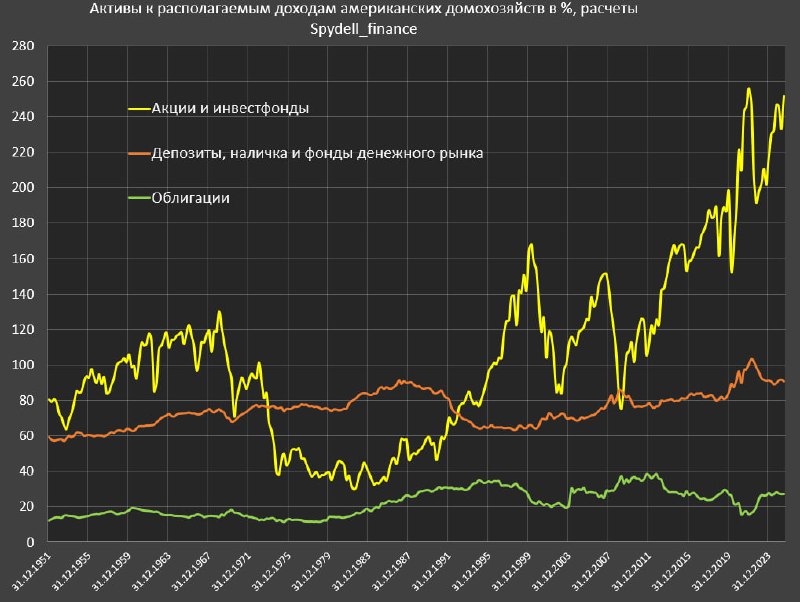
Task: Select the "Облигации" legend label
Action: pos(191,198)
